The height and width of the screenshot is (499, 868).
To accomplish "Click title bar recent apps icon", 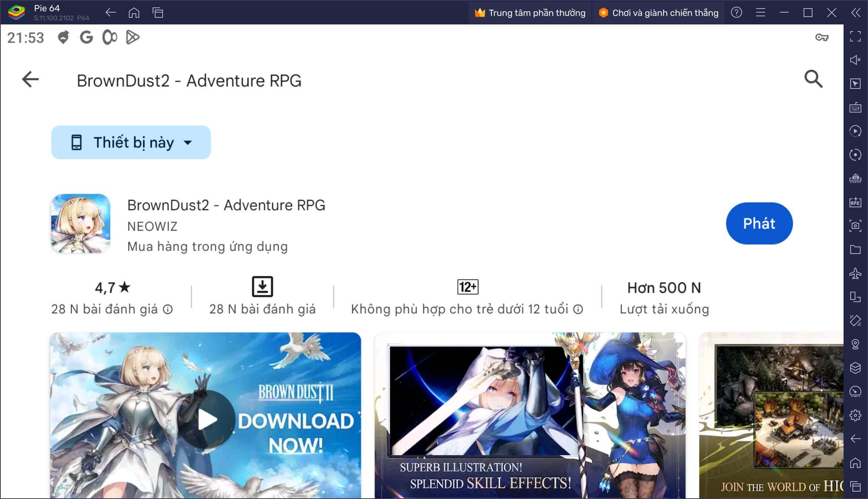I will (x=158, y=13).
